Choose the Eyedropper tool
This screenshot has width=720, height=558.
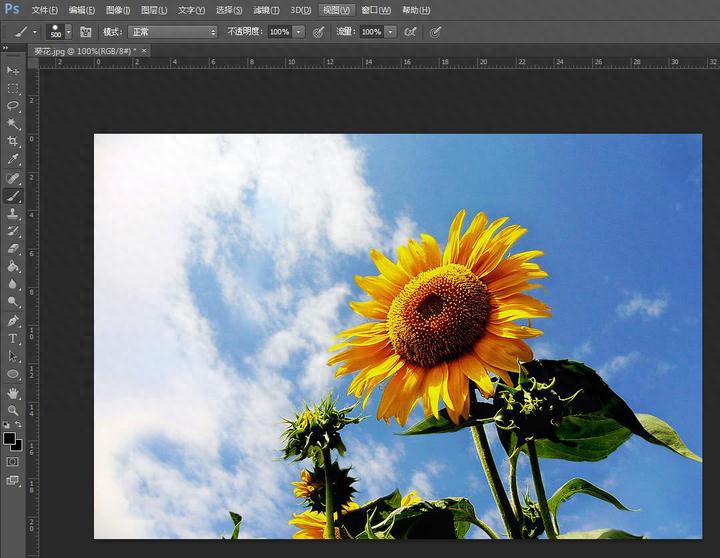13,160
